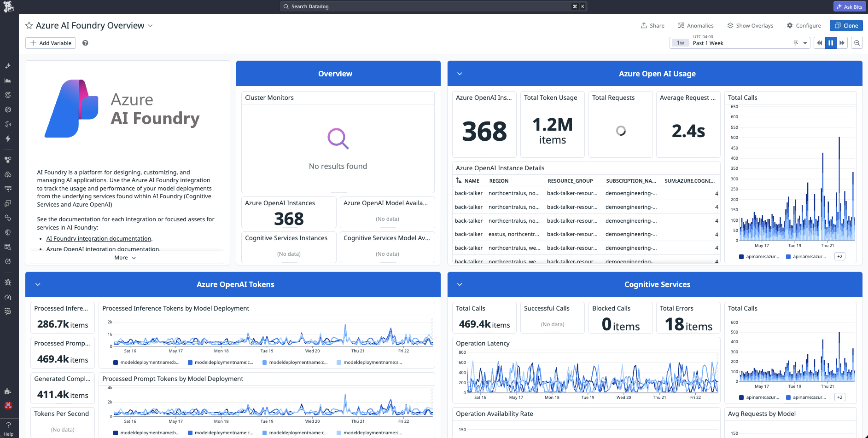868x438 pixels.
Task: Open Azure OpenAI integration documentation link
Action: click(x=103, y=249)
